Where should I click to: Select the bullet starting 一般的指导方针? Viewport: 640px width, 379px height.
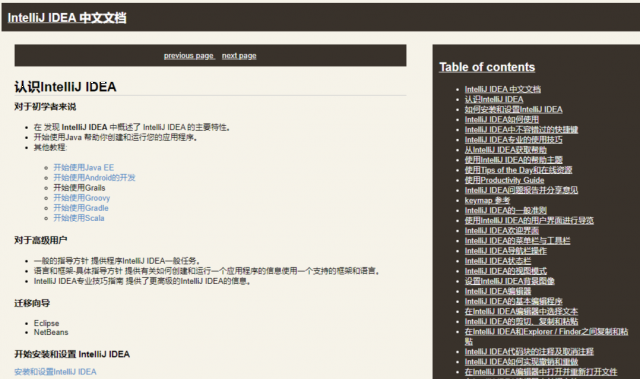[117, 261]
